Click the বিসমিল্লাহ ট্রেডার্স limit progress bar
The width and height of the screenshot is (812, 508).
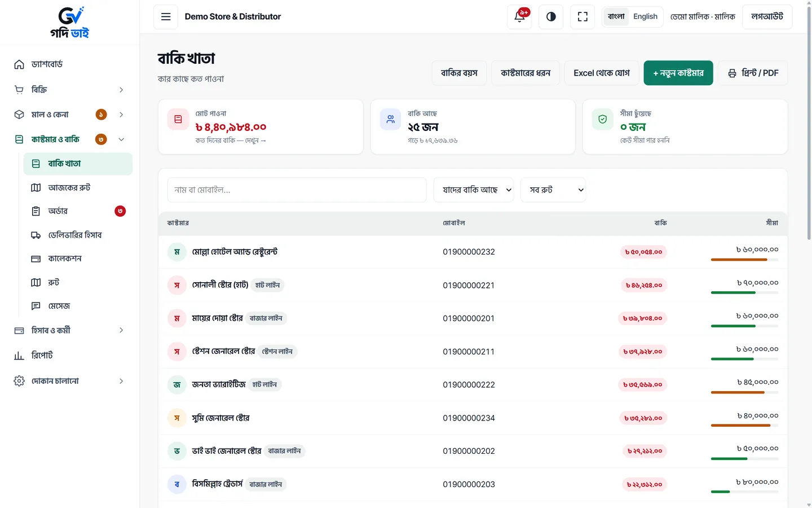pos(745,492)
